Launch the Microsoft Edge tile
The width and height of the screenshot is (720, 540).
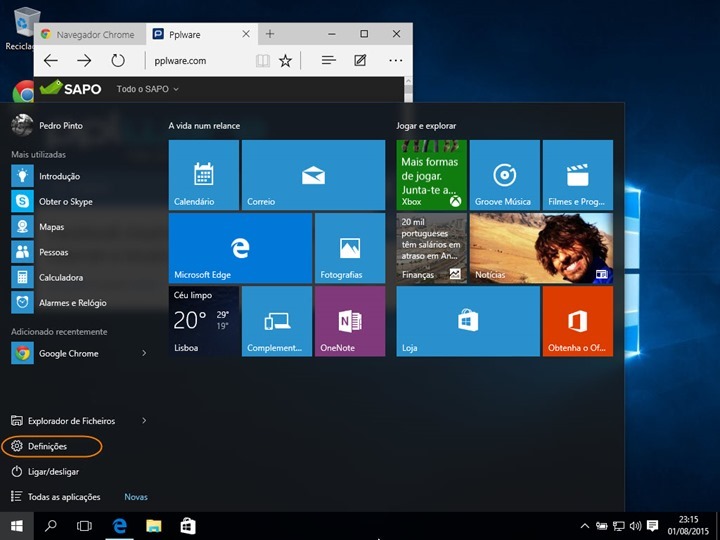240,248
